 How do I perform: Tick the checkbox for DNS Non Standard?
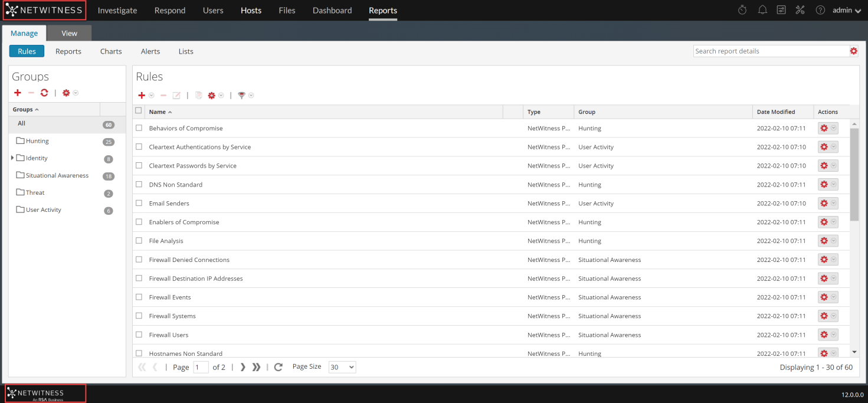point(139,185)
